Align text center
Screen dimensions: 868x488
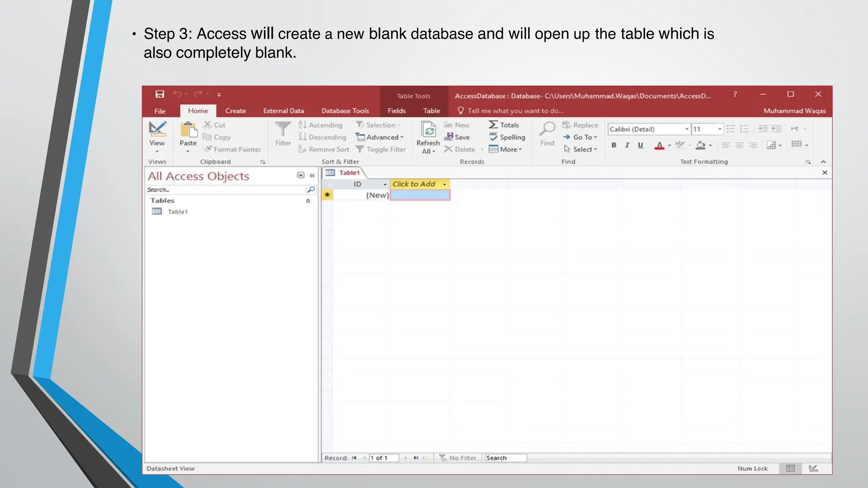[739, 145]
